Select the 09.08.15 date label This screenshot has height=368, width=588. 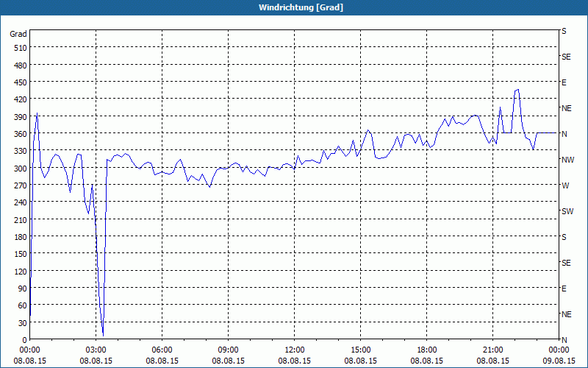(559, 361)
